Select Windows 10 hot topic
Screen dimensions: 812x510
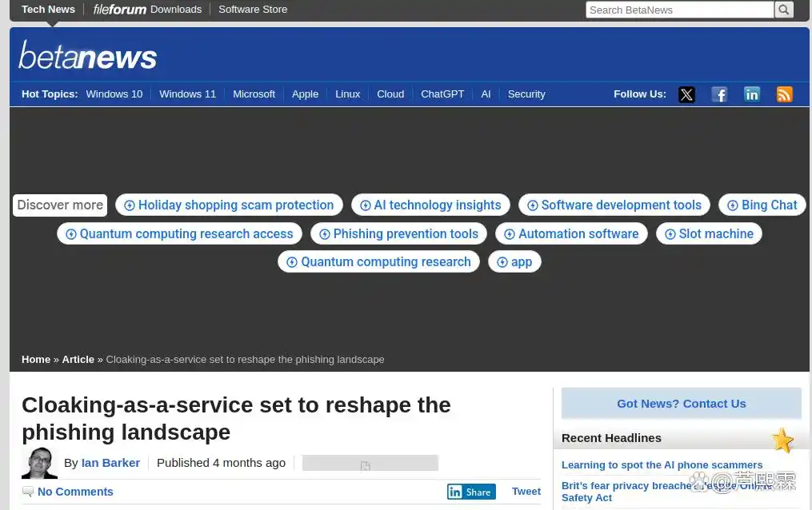114,94
